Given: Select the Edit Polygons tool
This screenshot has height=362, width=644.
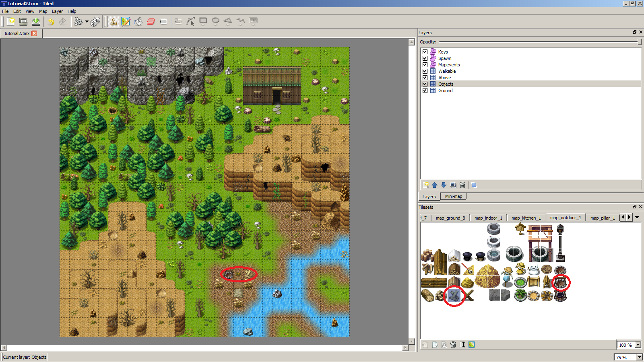Looking at the screenshot, I should [191, 21].
